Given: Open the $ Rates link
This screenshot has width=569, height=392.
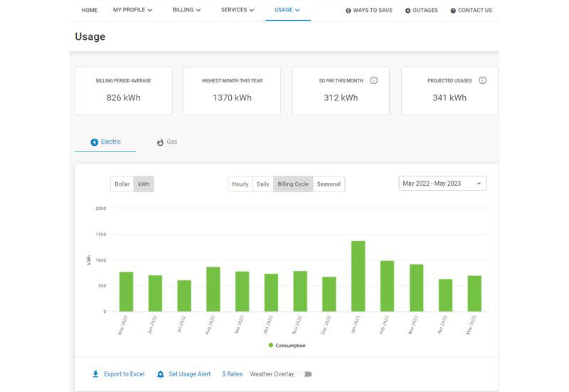Looking at the screenshot, I should pos(232,374).
